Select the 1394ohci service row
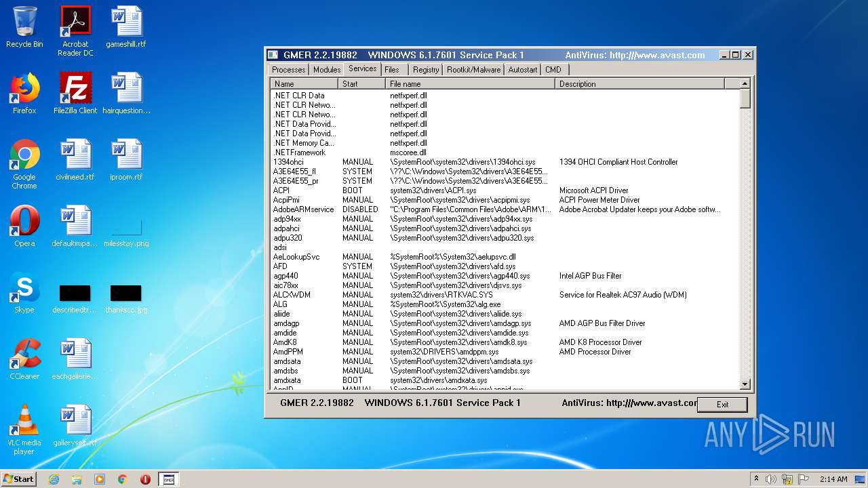Image resolution: width=868 pixels, height=488 pixels. click(505, 162)
